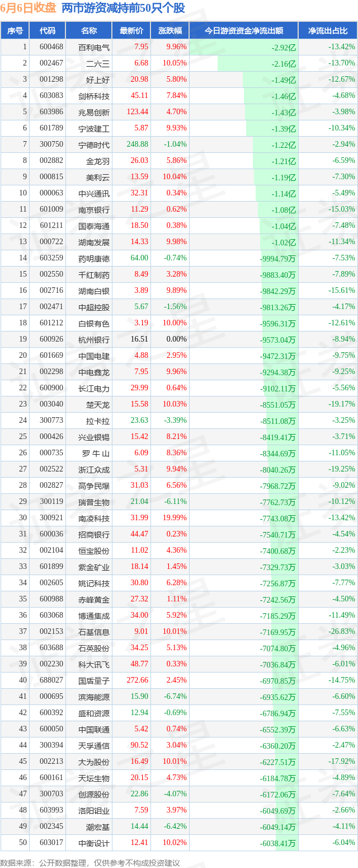The width and height of the screenshot is (358, 868).
Task: Click stock code 002471
Action: (x=51, y=307)
